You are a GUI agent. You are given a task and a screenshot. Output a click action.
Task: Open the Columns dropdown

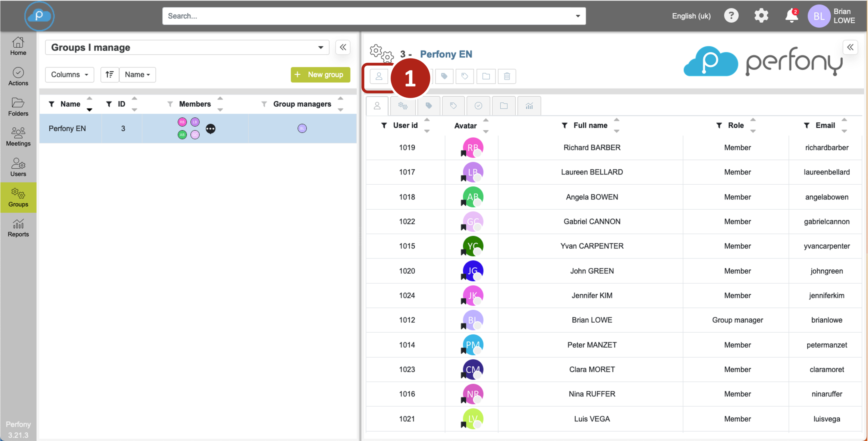click(69, 74)
